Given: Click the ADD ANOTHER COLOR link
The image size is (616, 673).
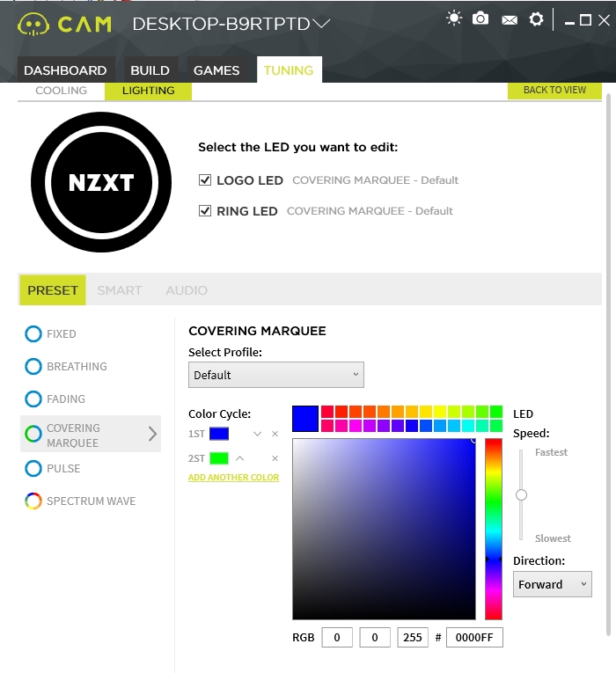Looking at the screenshot, I should [x=233, y=478].
